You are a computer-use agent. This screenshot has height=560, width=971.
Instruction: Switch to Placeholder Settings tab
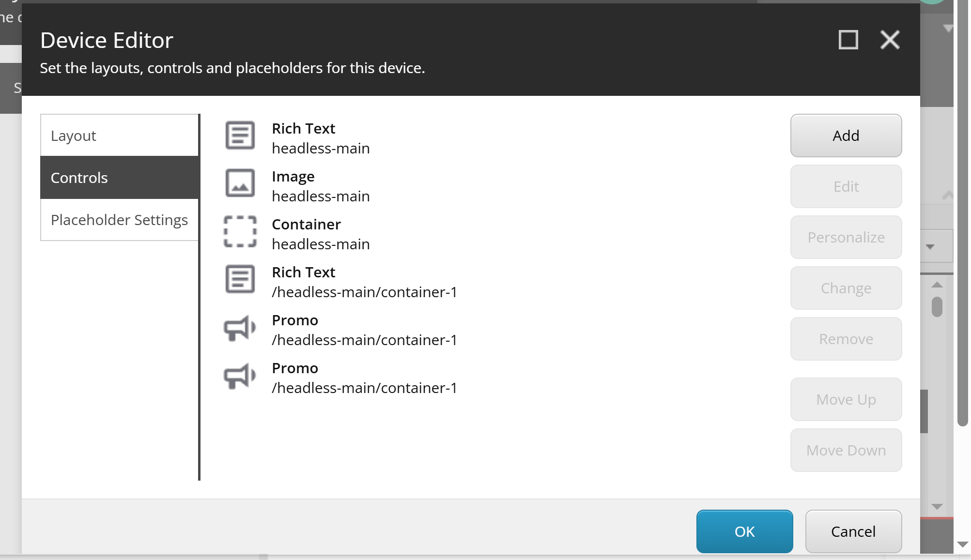tap(120, 220)
